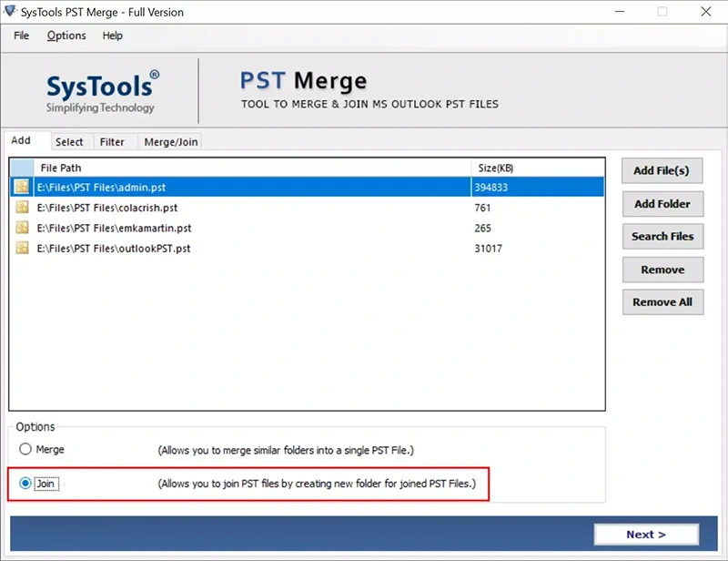Viewport: 728px width, 561px height.
Task: Click the size value 394833
Action: (x=490, y=188)
